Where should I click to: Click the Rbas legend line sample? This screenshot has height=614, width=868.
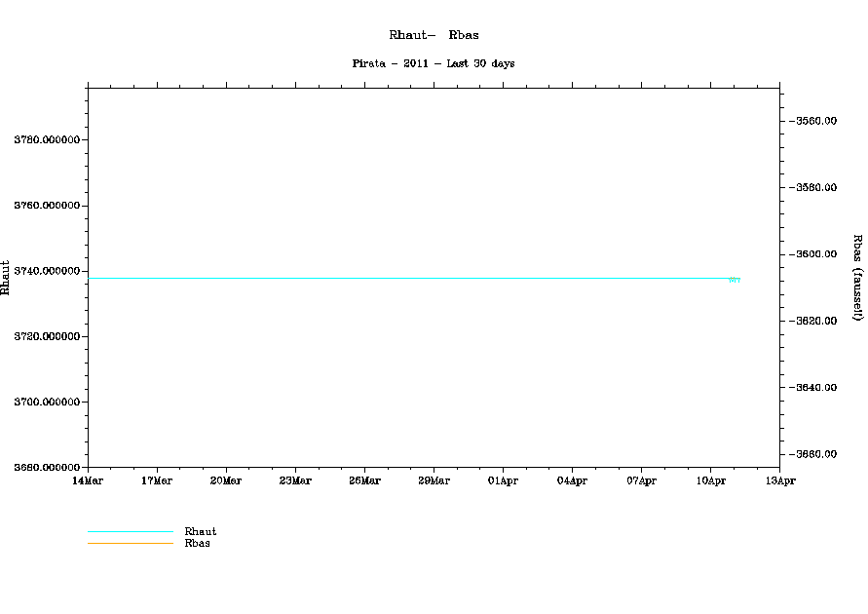(x=130, y=543)
